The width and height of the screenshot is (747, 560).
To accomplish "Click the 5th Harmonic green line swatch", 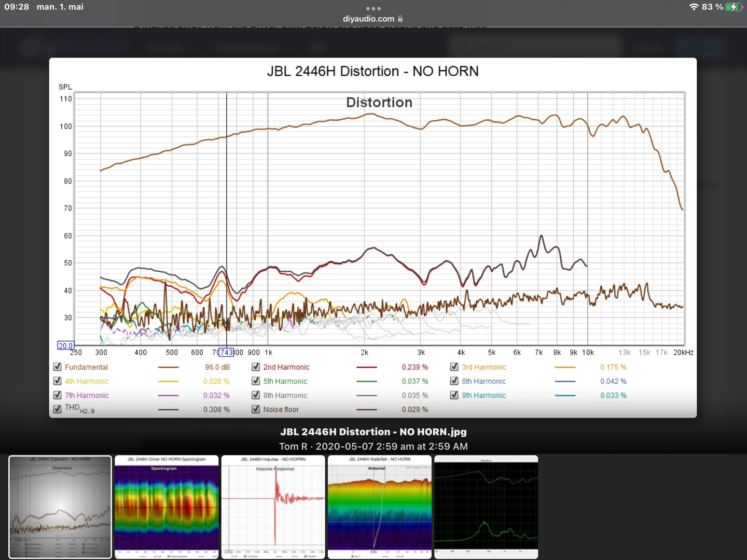I will 367,381.
